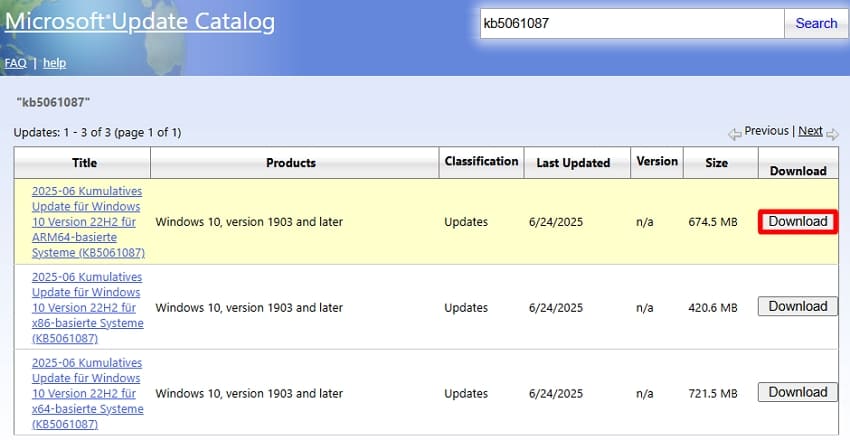Image resolution: width=850 pixels, height=440 pixels.
Task: Sort by the Classification column header
Action: click(481, 162)
